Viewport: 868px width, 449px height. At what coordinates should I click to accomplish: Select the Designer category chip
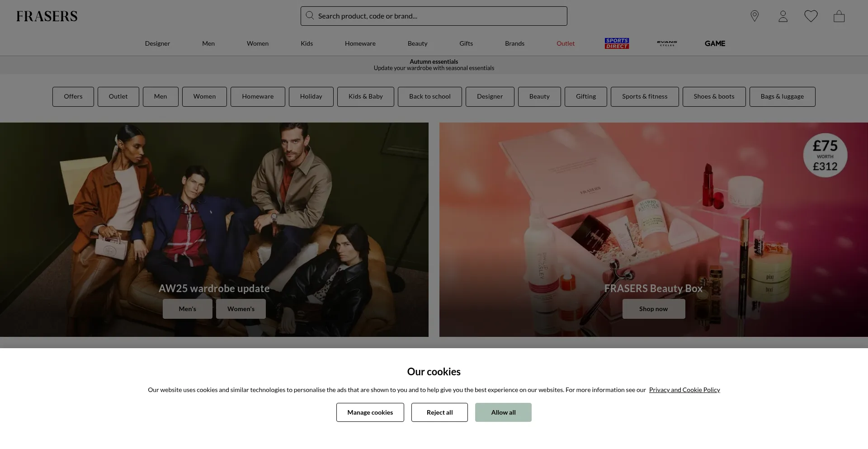coord(490,97)
